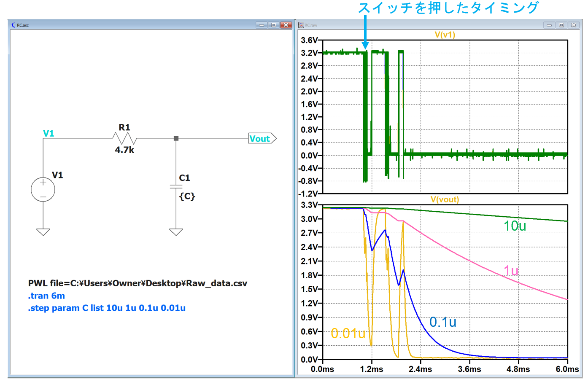Click the {C} capacitor value
Image resolution: width=588 pixels, height=382 pixels.
pos(187,196)
